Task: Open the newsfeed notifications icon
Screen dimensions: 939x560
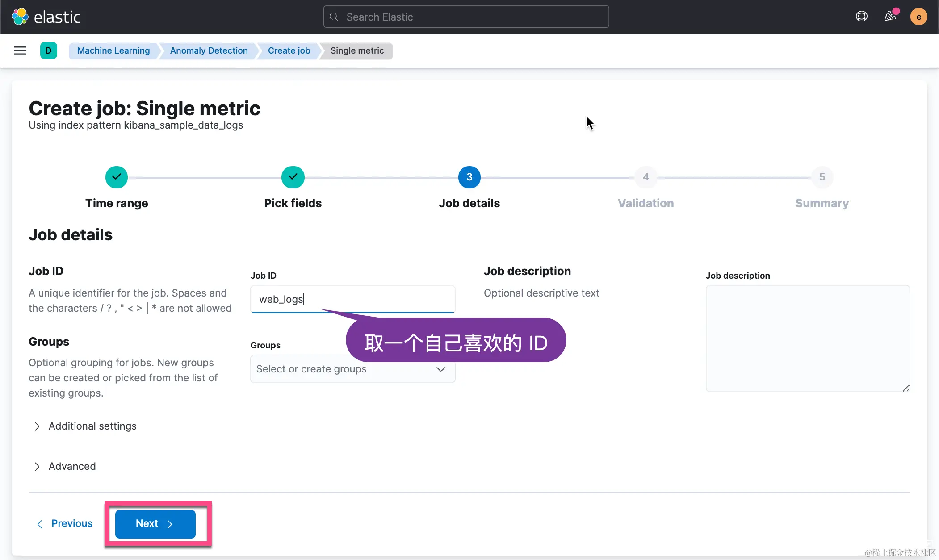Action: click(890, 17)
